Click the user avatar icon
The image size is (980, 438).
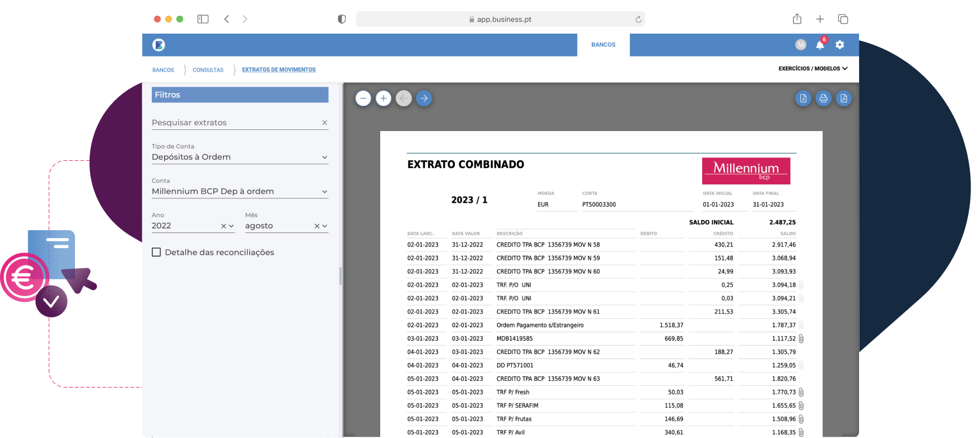pyautogui.click(x=801, y=45)
